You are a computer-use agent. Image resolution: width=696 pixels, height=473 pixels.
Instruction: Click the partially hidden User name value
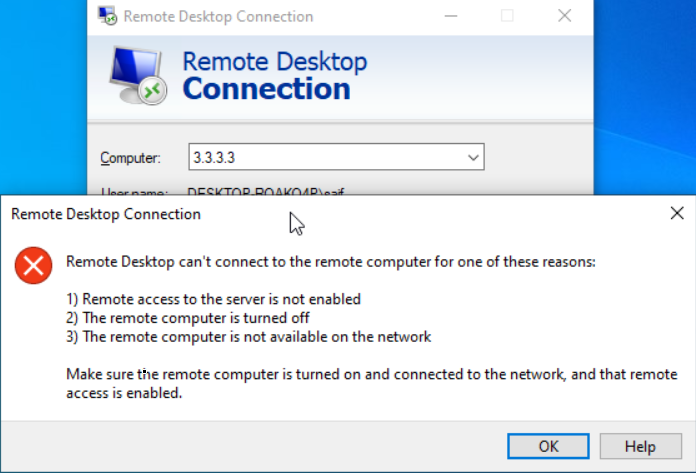[x=265, y=192]
